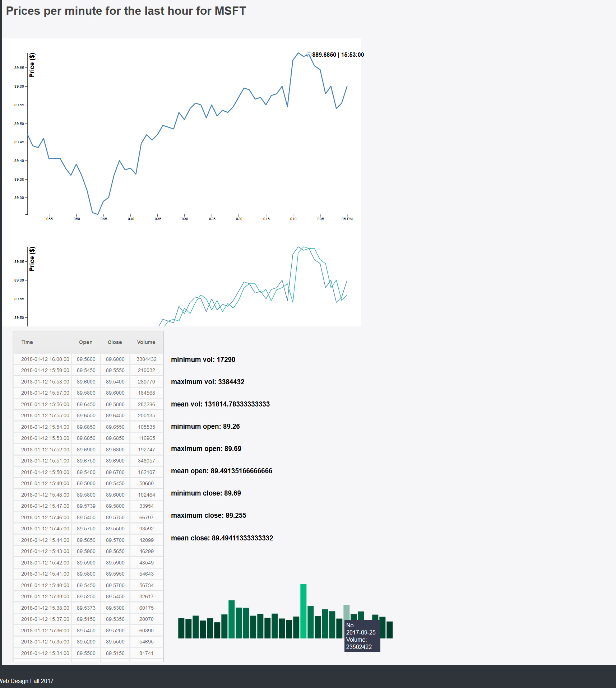Click the volume cell 210032

147,370
